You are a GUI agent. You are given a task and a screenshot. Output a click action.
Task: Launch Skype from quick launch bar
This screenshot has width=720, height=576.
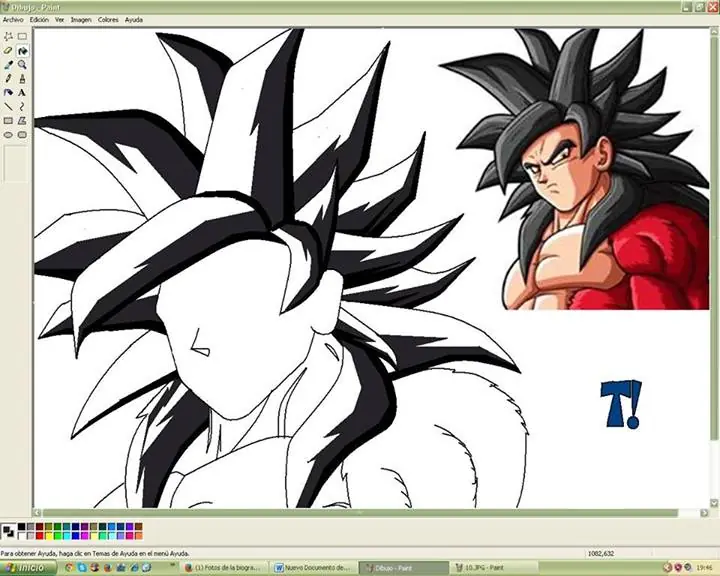(x=82, y=568)
